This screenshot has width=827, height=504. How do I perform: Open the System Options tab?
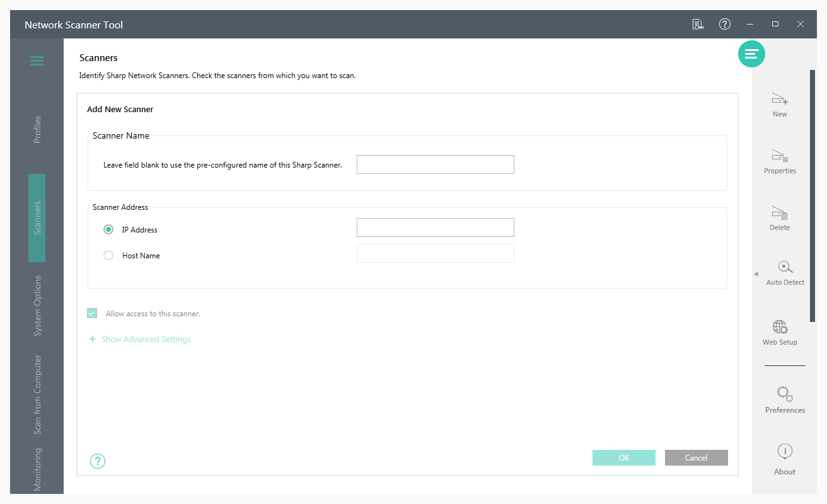[x=37, y=306]
